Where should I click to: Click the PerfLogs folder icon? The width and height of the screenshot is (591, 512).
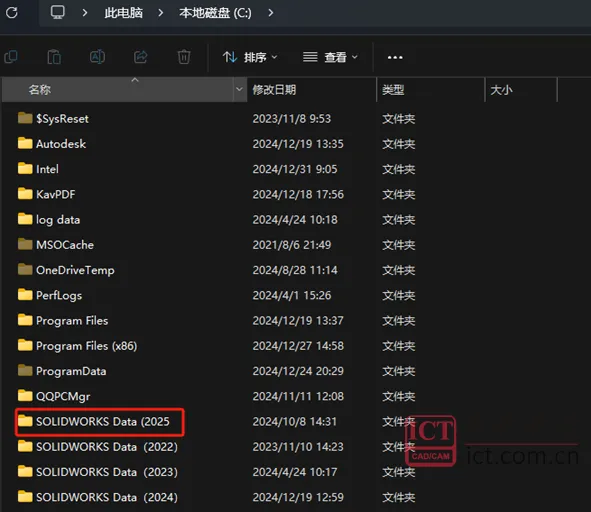point(25,295)
